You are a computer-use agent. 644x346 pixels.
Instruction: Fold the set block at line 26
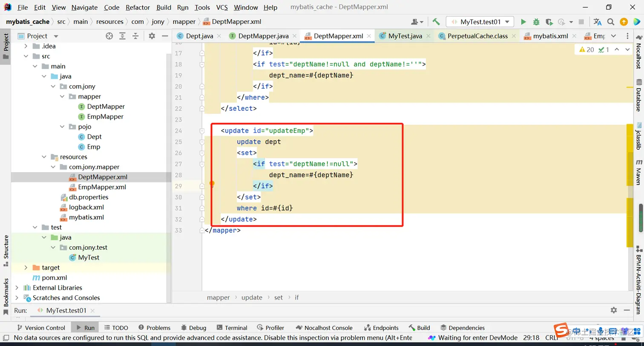202,153
